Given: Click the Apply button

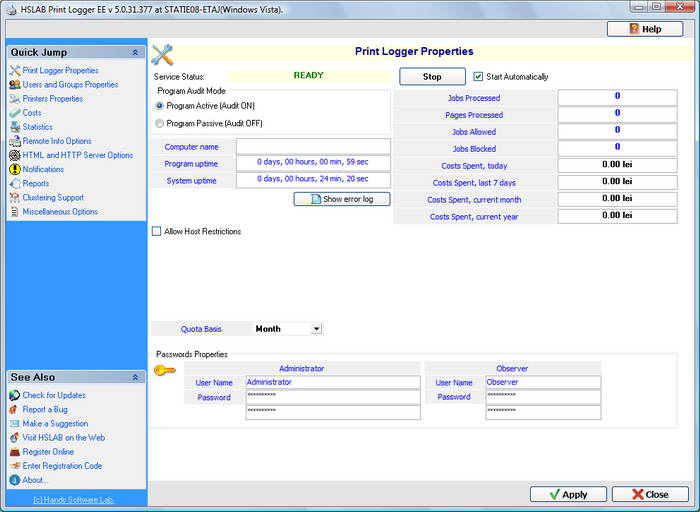Looking at the screenshot, I should click(x=568, y=494).
